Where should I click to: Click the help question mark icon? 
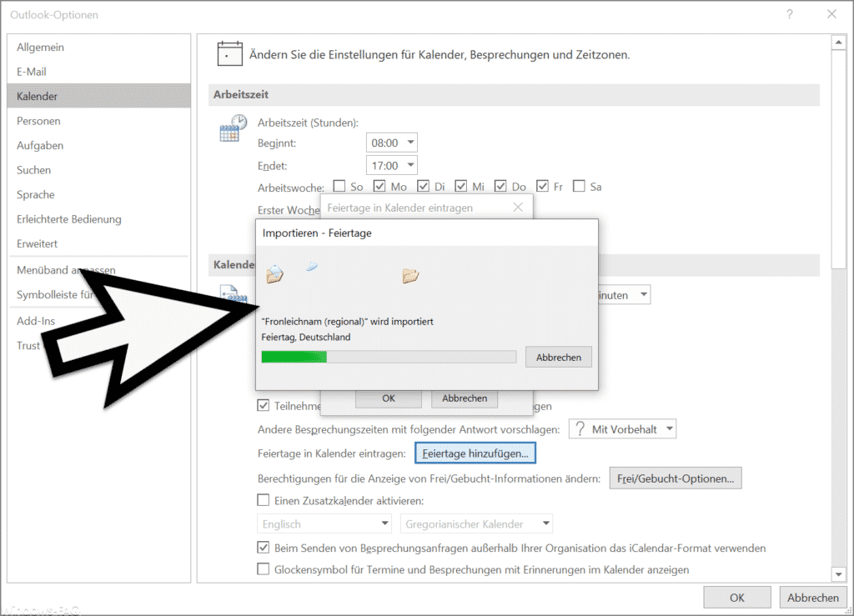click(x=790, y=15)
